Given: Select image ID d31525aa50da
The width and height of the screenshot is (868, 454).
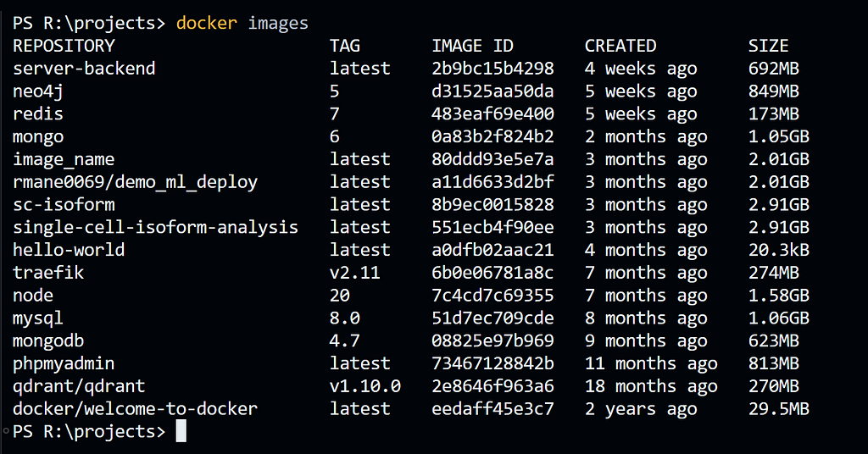Looking at the screenshot, I should coord(492,91).
